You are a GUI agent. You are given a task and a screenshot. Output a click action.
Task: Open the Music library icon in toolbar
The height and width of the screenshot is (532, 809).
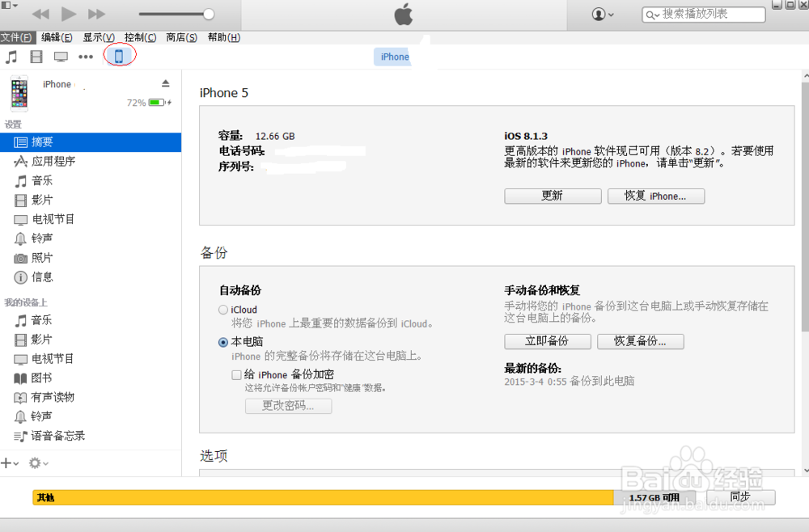click(11, 57)
